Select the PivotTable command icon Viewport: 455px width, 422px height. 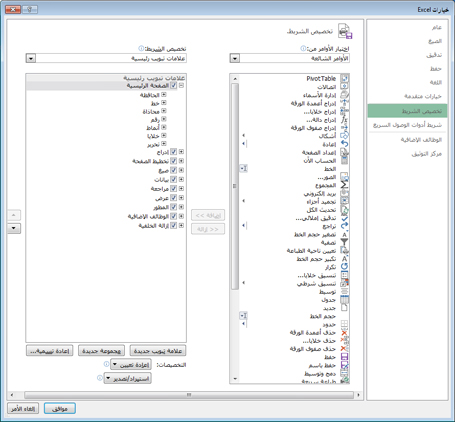click(x=344, y=79)
